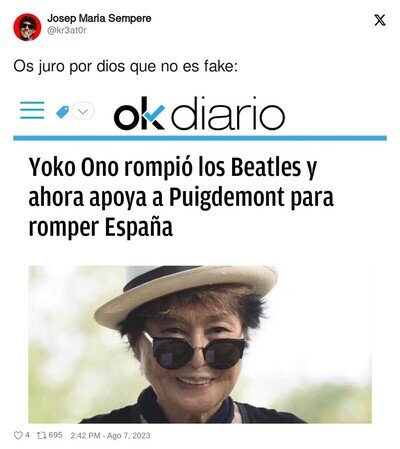Viewport: 400px width, 449px height.
Task: Click the retweet arrows icon
Action: point(41,435)
